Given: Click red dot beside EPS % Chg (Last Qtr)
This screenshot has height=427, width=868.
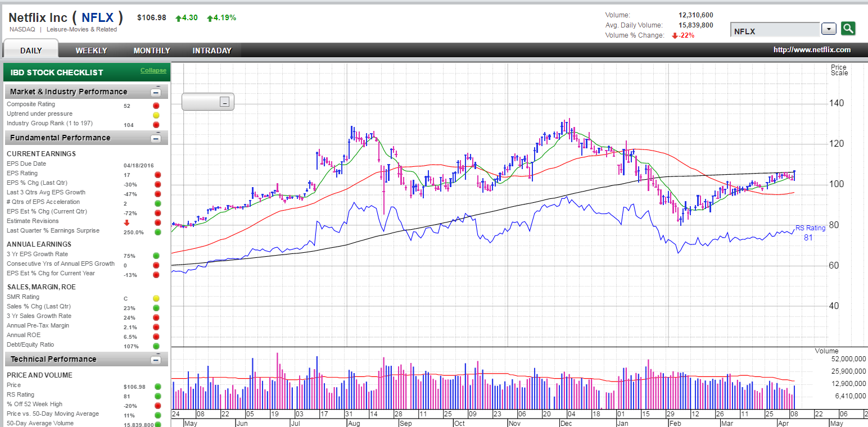Looking at the screenshot, I should 157,184.
